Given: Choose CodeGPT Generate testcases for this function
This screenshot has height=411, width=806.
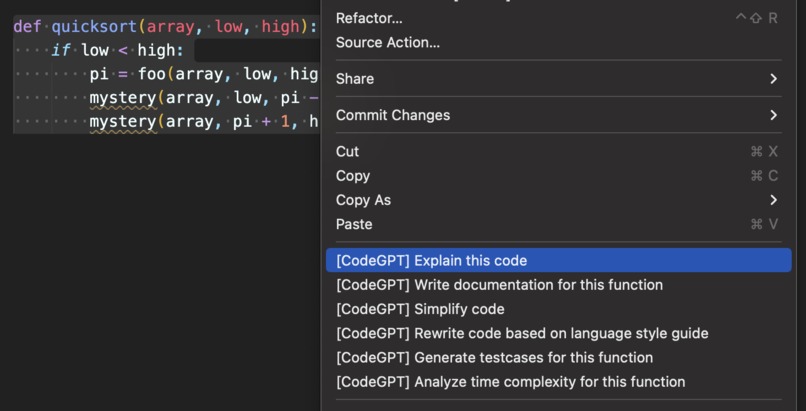Looking at the screenshot, I should pyautogui.click(x=558, y=358).
